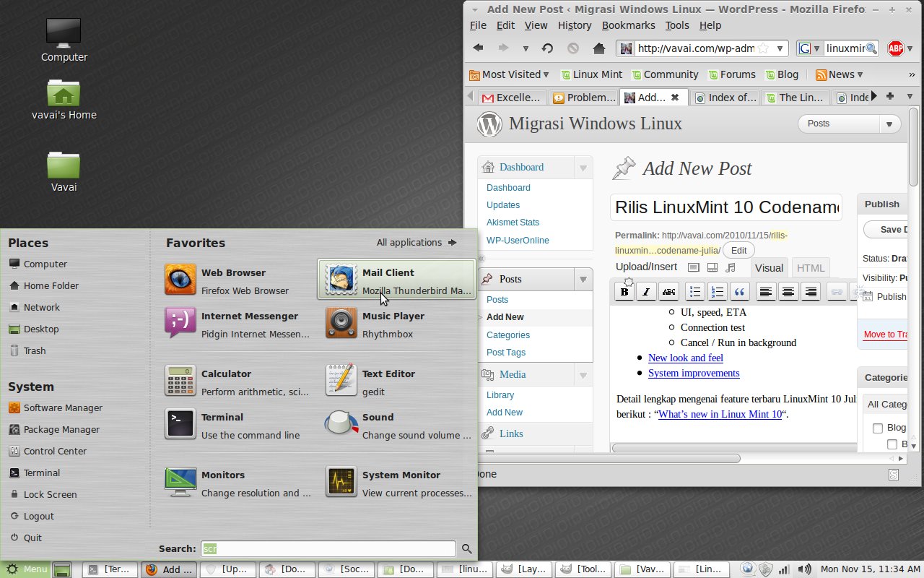924x578 pixels.
Task: Insert an unordered bullet list
Action: 694,292
